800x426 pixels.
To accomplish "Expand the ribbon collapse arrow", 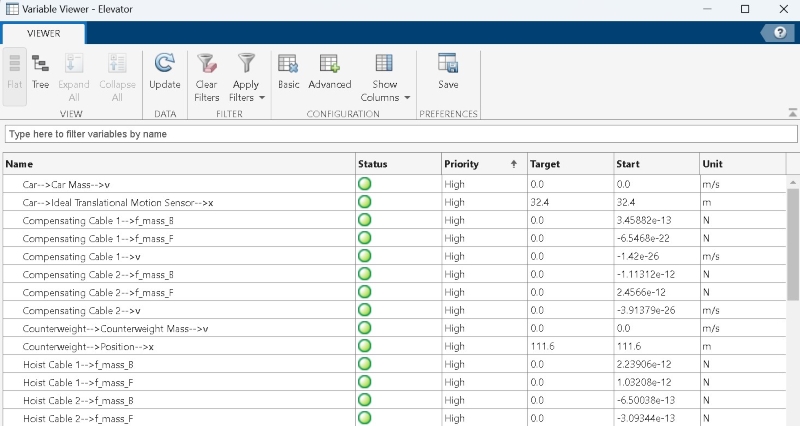I will click(790, 112).
